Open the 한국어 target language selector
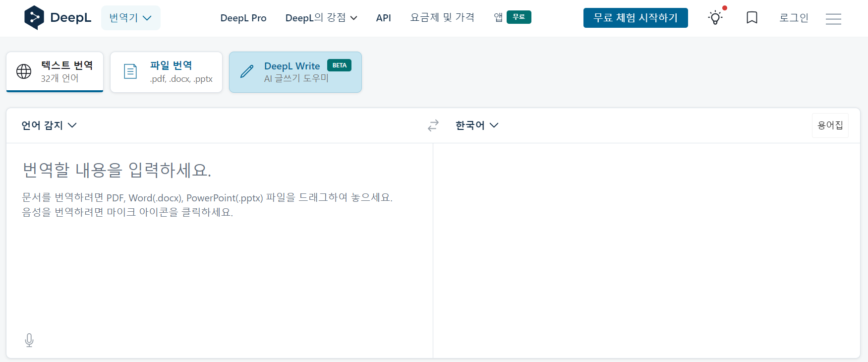The height and width of the screenshot is (362, 868). 477,125
